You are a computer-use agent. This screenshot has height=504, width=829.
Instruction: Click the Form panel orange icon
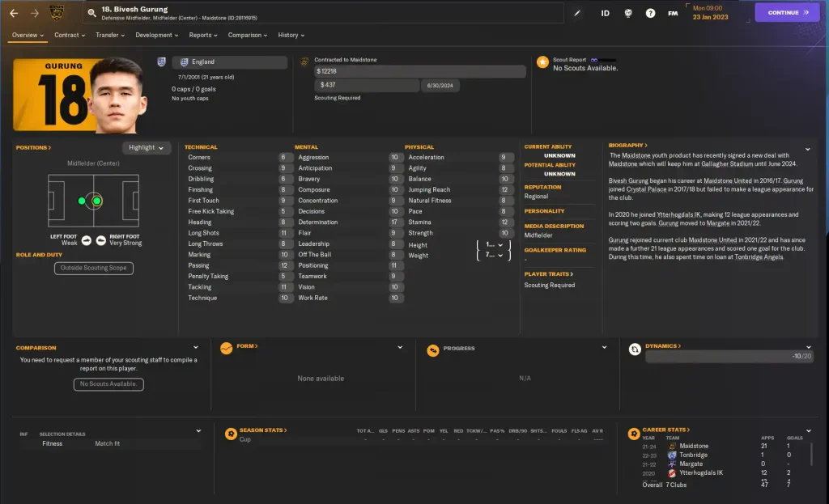point(227,349)
